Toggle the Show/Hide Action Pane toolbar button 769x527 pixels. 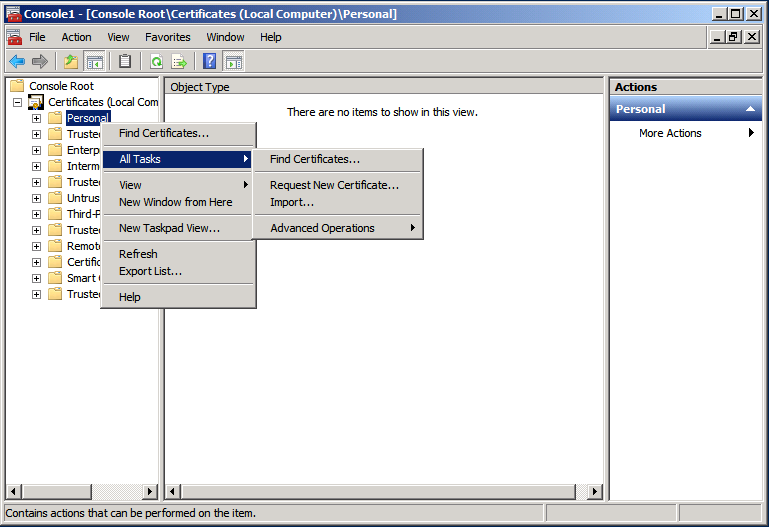click(x=233, y=62)
